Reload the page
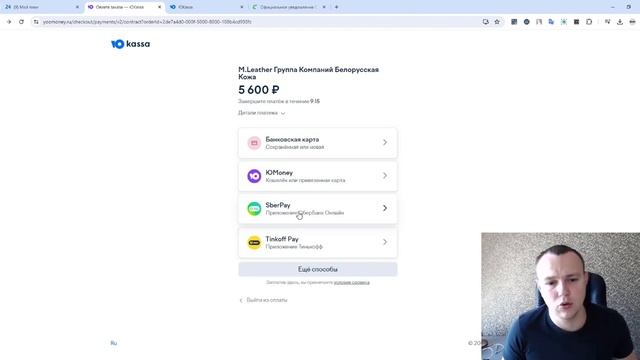 [x=21, y=22]
